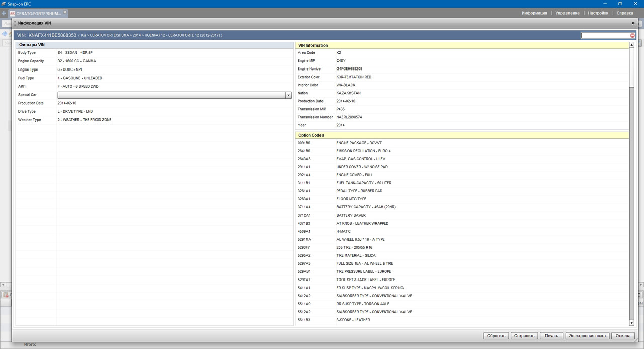The image size is (644, 349).
Task: Click the plus icon to add new tab
Action: pos(4,13)
